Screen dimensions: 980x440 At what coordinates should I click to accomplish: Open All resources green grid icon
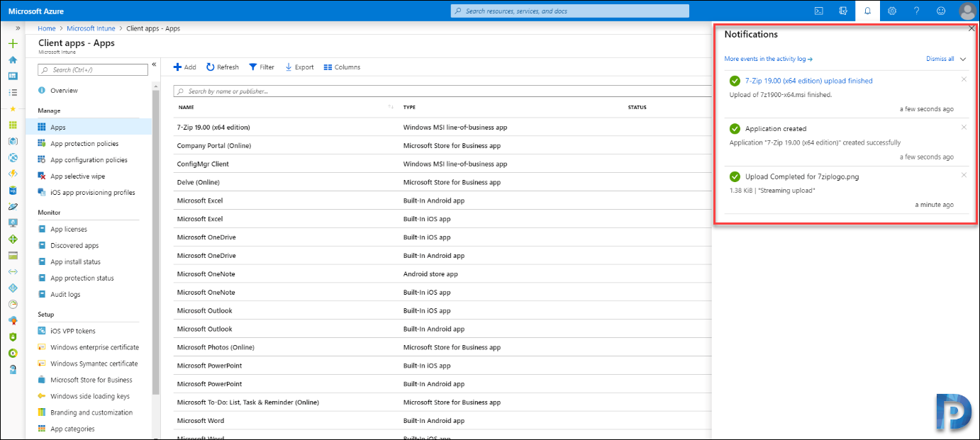(13, 125)
